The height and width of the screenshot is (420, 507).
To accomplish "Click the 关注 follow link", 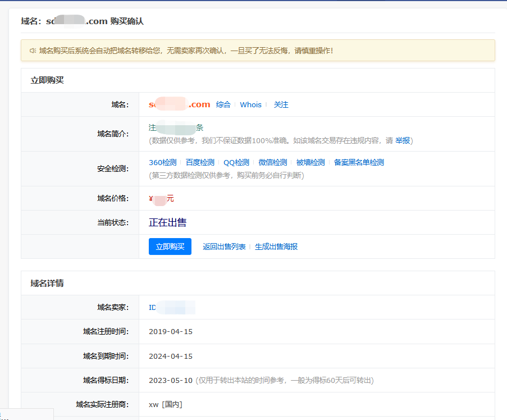I will point(281,105).
